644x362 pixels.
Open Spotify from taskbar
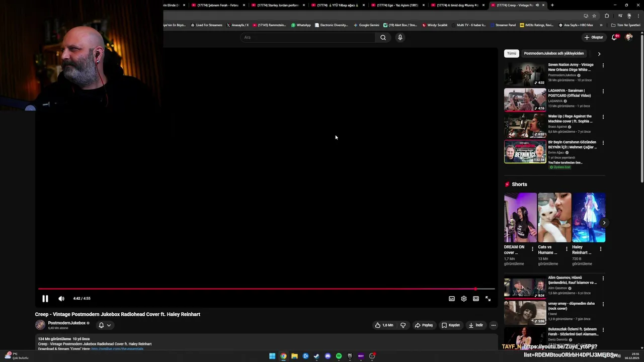[339, 356]
